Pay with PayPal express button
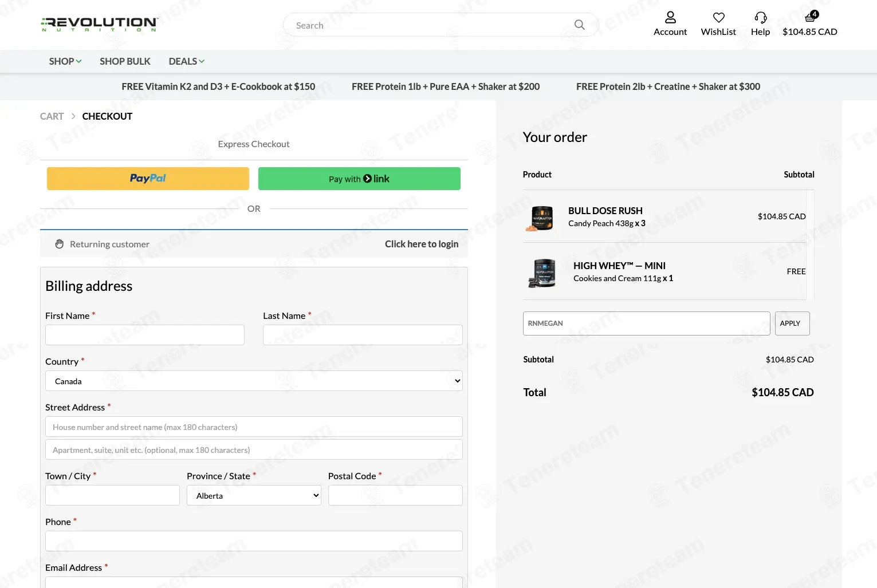Image resolution: width=877 pixels, height=588 pixels. (x=148, y=179)
